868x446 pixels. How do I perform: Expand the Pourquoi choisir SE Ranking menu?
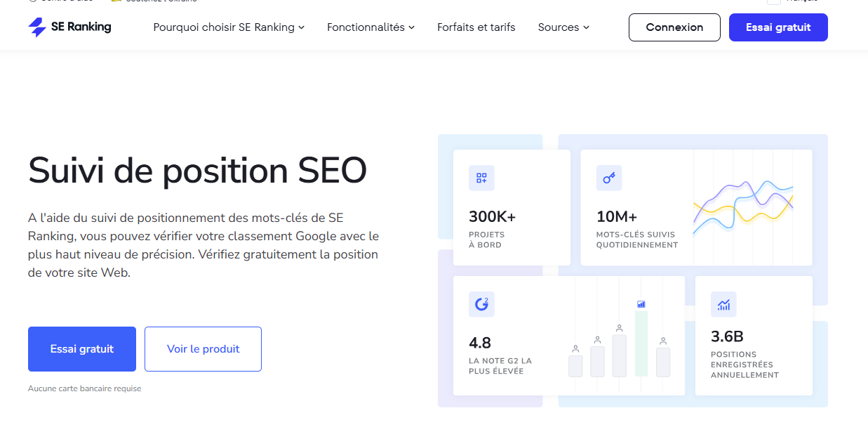point(229,27)
